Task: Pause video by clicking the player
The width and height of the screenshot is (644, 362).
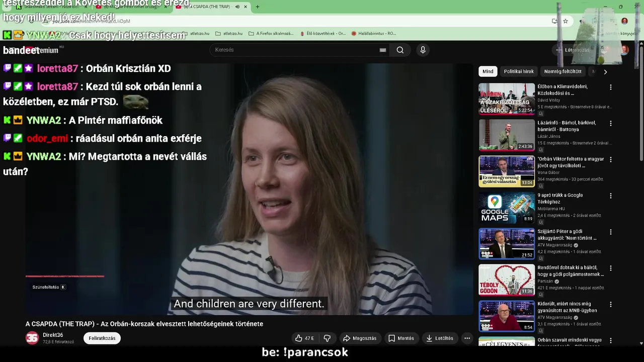Action: tap(249, 189)
